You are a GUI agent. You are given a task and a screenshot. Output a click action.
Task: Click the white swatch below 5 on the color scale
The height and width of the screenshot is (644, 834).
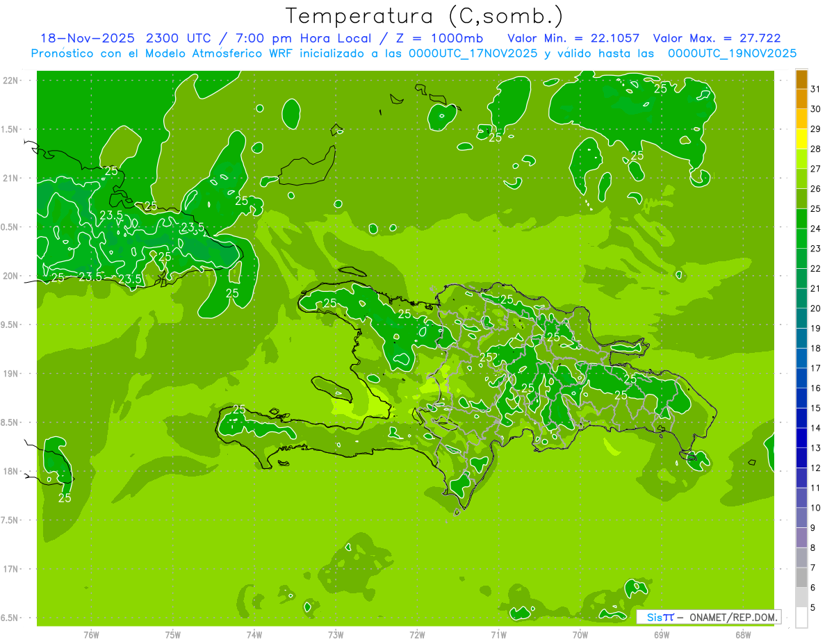point(801,618)
